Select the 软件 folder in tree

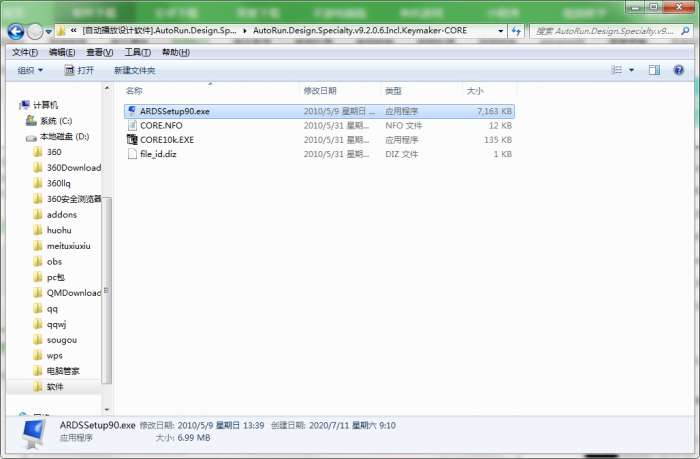point(55,387)
